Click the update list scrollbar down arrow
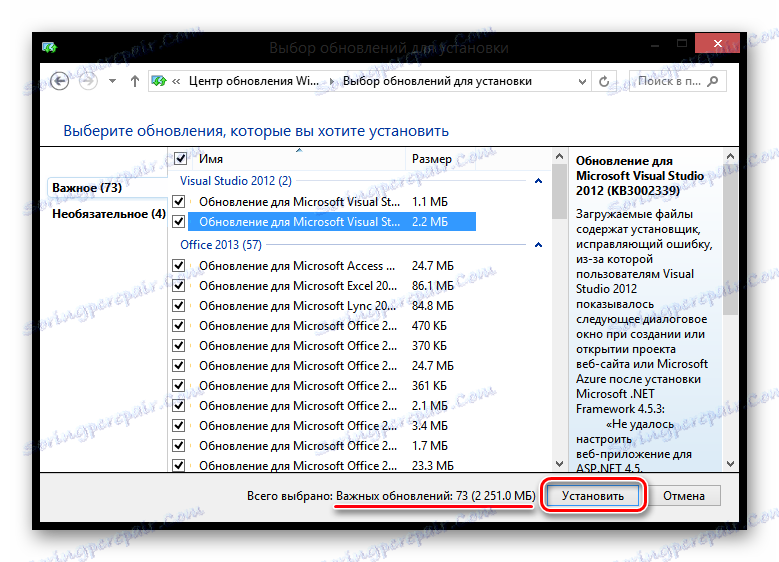 pos(559,464)
